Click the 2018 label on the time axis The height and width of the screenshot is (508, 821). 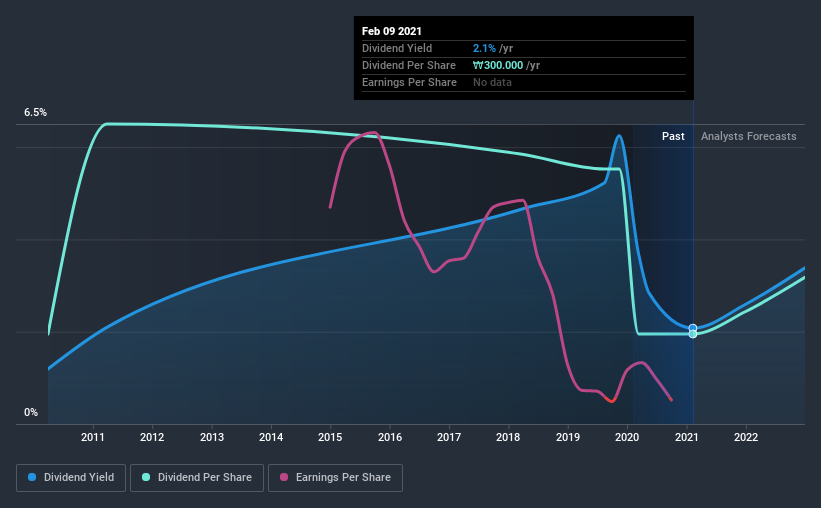point(508,437)
